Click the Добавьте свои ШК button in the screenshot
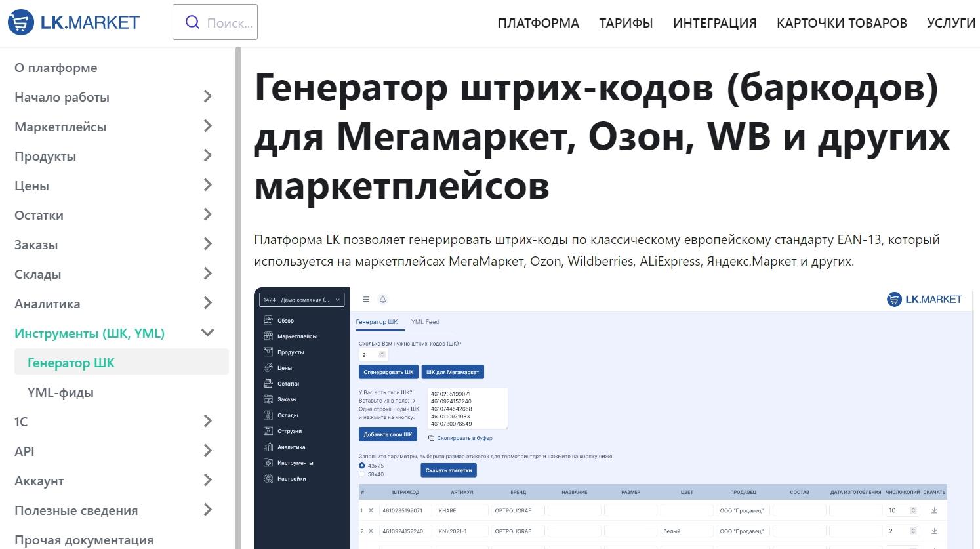 click(x=388, y=434)
